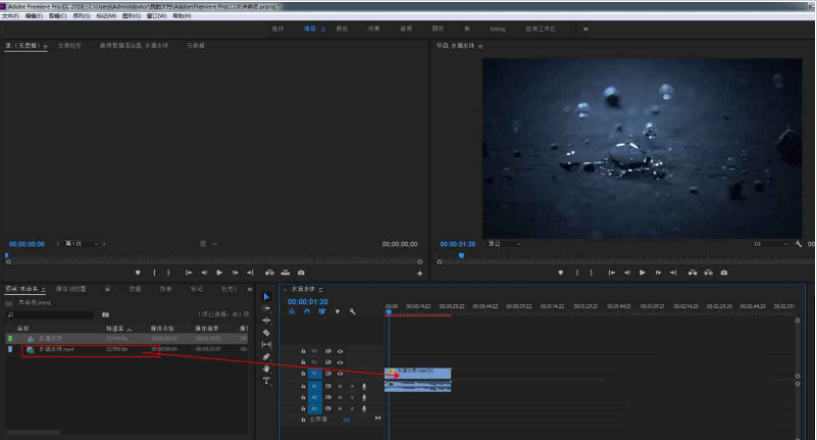
Task: Select the Razor tool
Action: click(x=266, y=332)
